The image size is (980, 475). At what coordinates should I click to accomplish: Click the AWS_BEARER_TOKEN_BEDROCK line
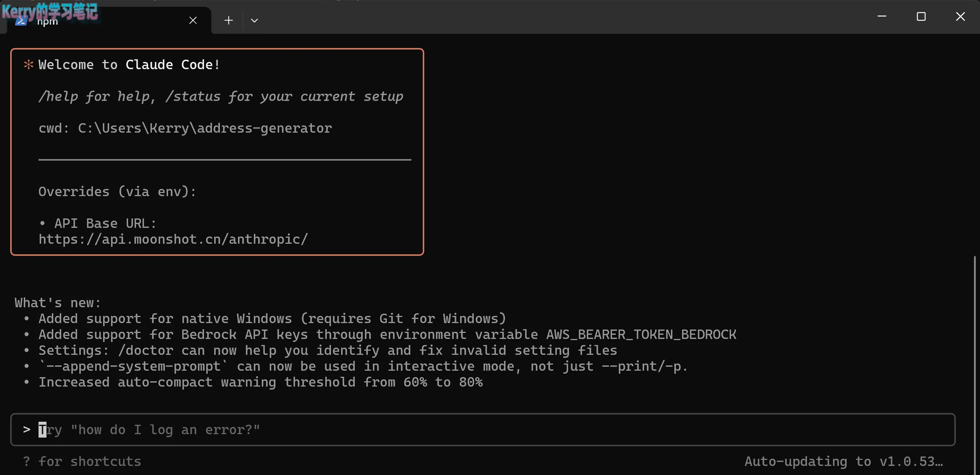pyautogui.click(x=387, y=334)
